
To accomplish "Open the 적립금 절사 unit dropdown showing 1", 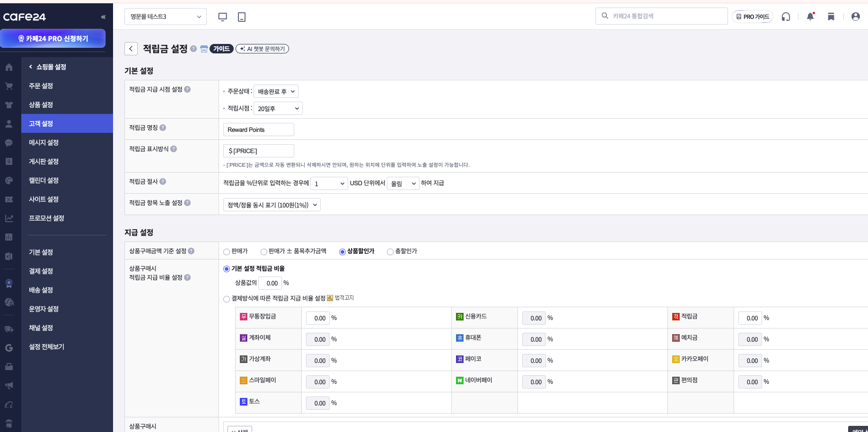I will click(329, 183).
